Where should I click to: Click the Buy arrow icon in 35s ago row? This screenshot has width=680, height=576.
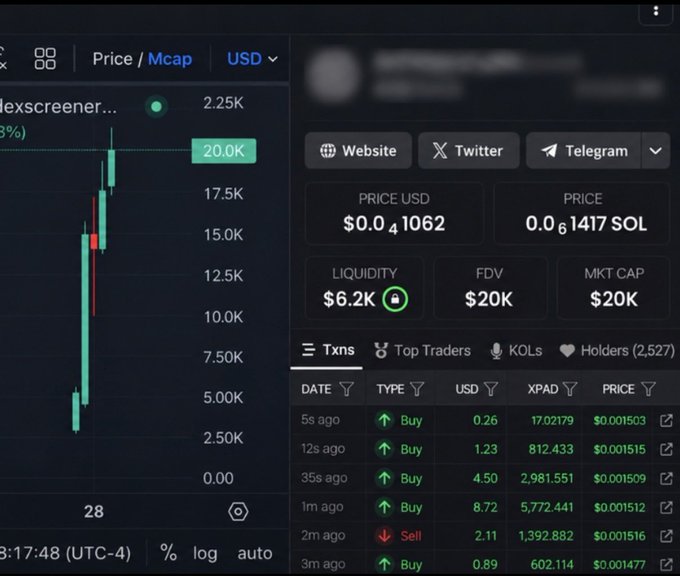384,478
